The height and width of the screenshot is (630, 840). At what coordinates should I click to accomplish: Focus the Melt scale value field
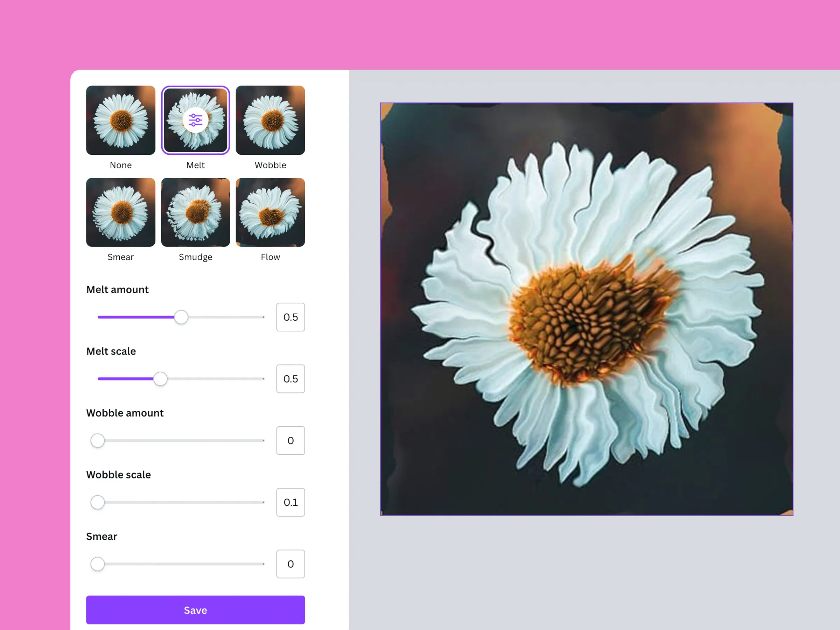290,379
